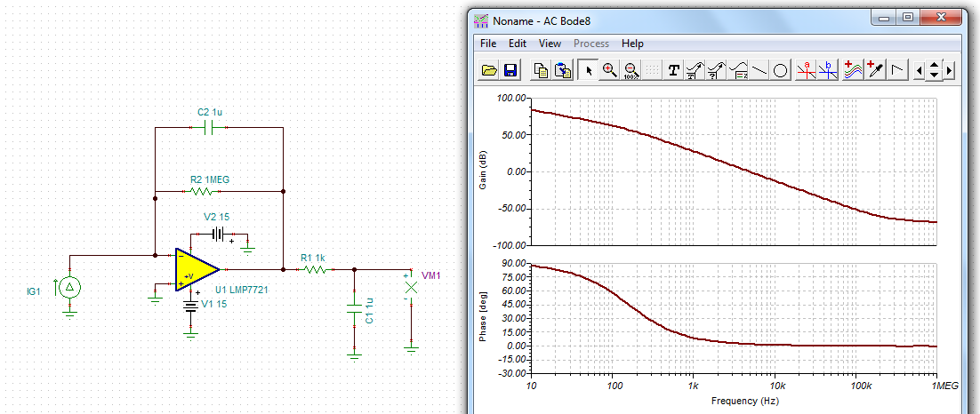Click the V1 15 supply label

pos(213,304)
